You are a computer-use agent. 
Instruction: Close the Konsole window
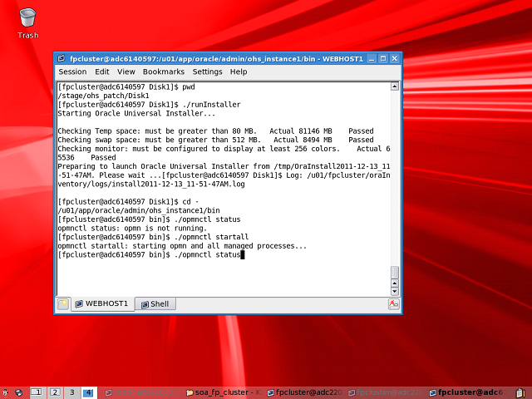pyautogui.click(x=395, y=59)
